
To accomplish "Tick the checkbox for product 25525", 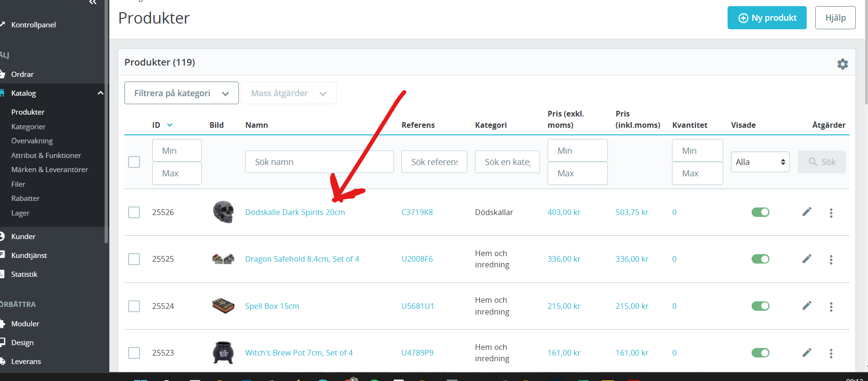I will pyautogui.click(x=134, y=259).
